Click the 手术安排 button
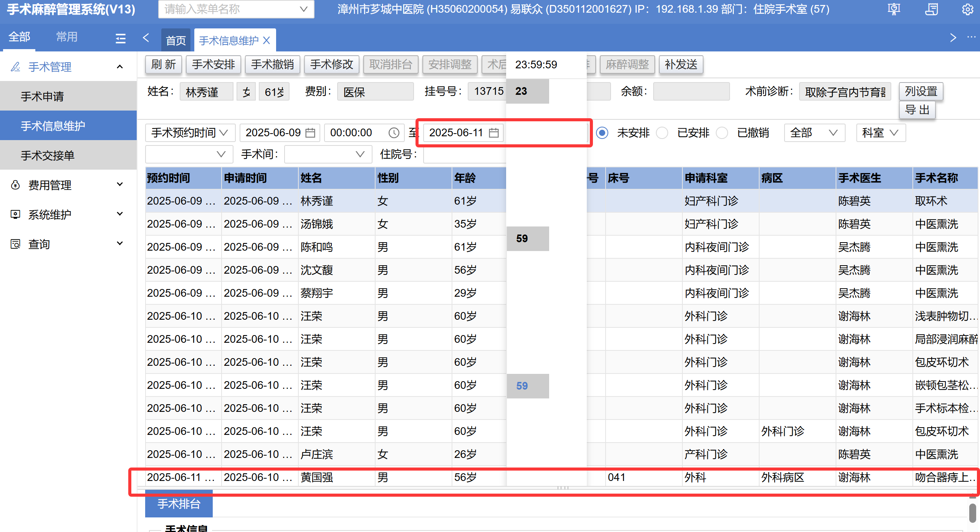The width and height of the screenshot is (980, 532). click(213, 64)
